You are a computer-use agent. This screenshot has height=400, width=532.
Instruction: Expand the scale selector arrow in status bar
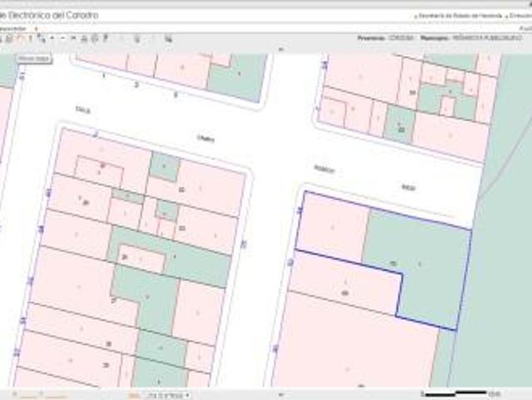pos(187,394)
